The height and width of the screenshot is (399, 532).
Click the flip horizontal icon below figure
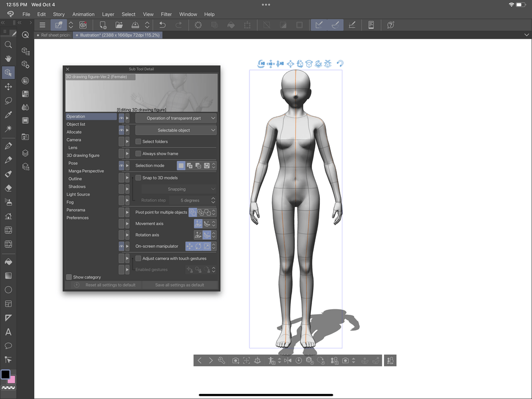click(288, 361)
